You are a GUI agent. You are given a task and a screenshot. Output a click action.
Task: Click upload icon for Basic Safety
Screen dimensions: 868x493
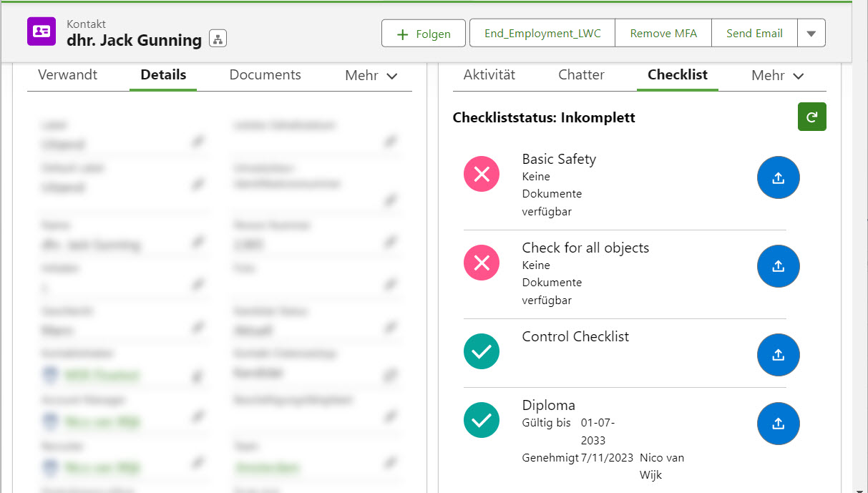pos(778,177)
